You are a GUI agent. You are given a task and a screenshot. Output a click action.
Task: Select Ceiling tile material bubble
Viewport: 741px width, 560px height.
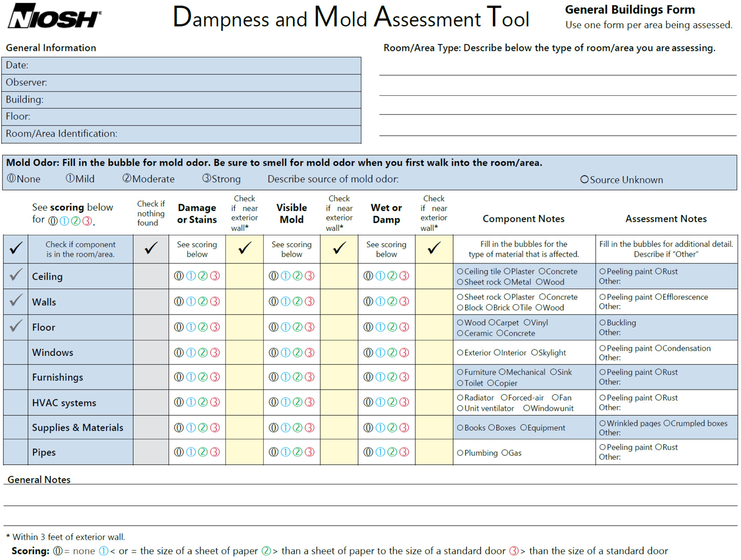pos(460,271)
